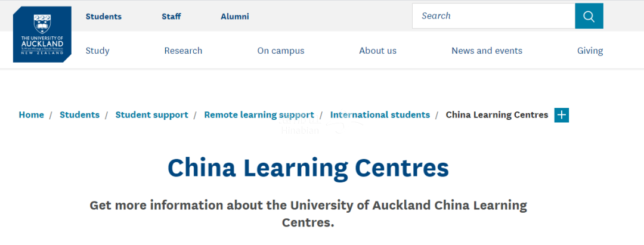
Task: Go to International students breadcrumb
Action: 380,115
